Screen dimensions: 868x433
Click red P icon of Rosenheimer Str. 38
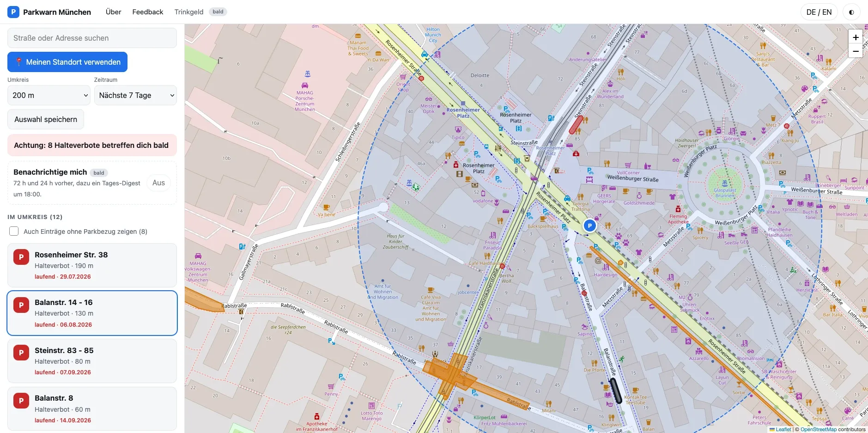tap(21, 257)
